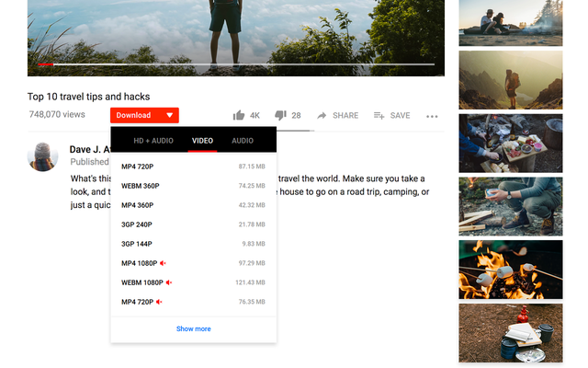Viewport: 588px width, 368px height.
Task: Click the 748,070 views count
Action: [57, 114]
